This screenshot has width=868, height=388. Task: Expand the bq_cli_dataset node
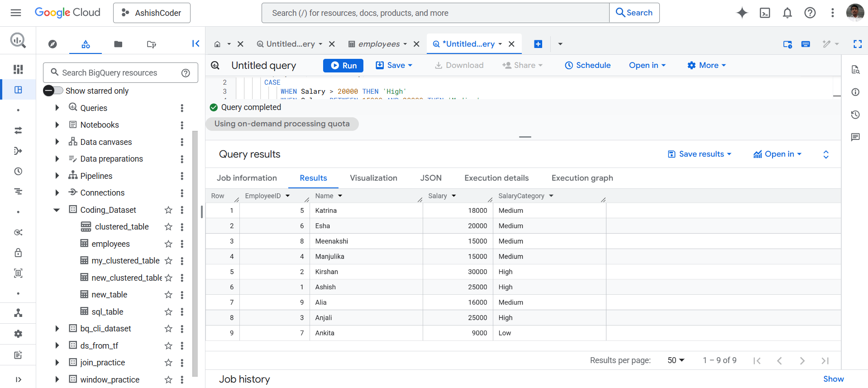point(57,329)
